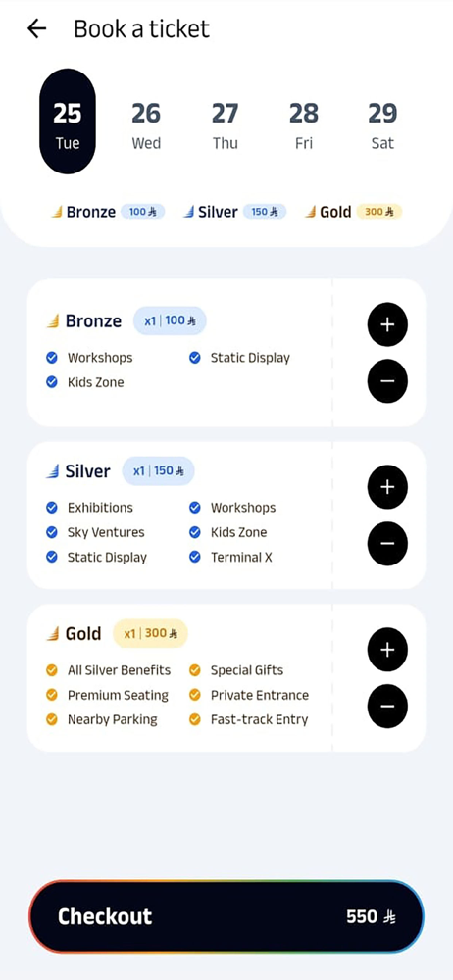Screen dimensions: 453x980
Task: Switch to Saturday the 29th
Action: click(382, 125)
